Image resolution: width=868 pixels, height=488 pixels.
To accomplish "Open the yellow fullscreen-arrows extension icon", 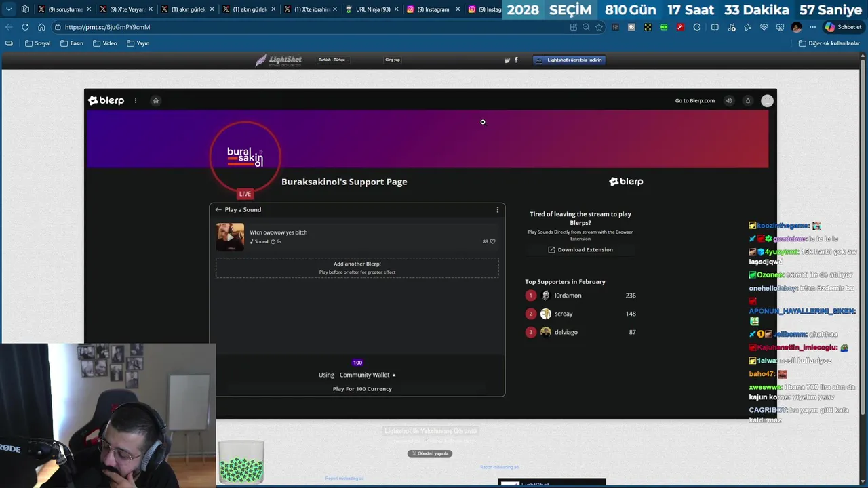I will tap(648, 27).
